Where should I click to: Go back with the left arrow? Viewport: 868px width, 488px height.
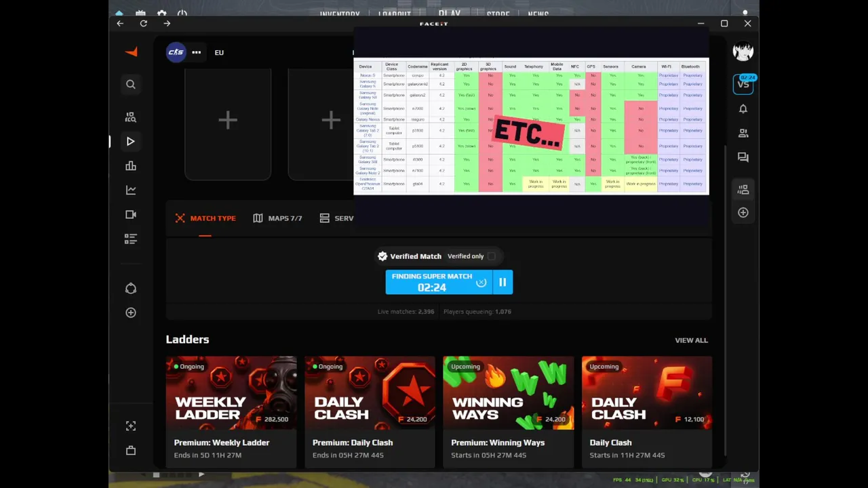click(120, 24)
